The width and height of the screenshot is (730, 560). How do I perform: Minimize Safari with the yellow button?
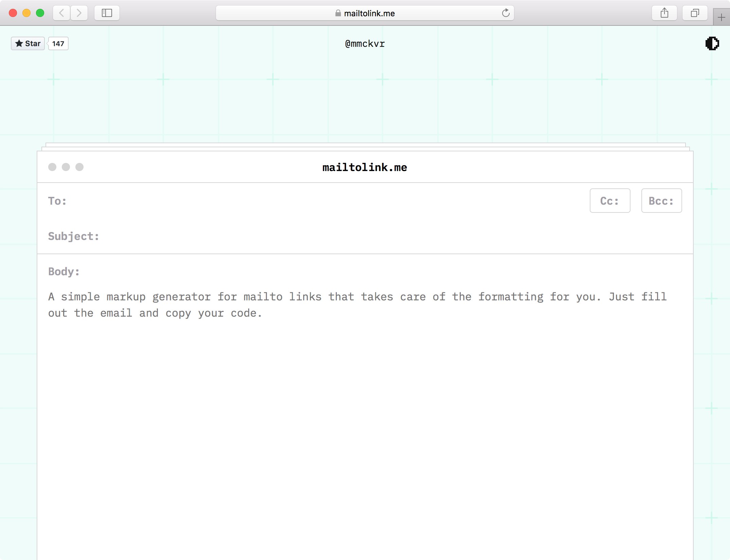pos(26,13)
